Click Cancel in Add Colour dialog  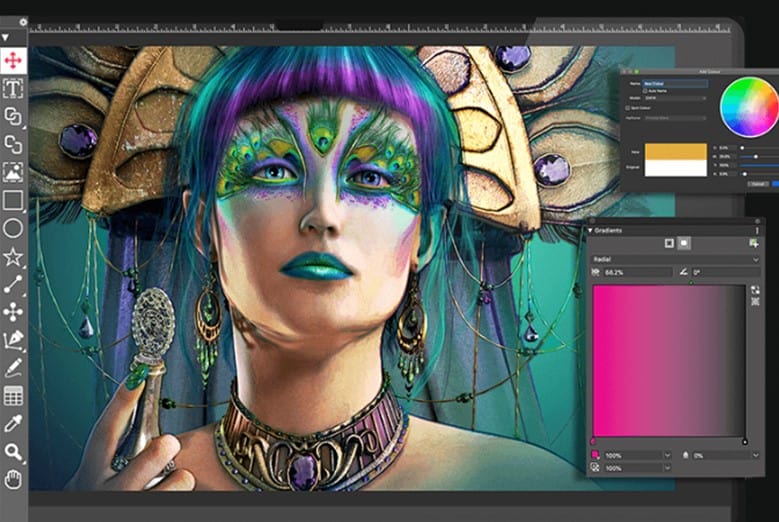point(757,184)
